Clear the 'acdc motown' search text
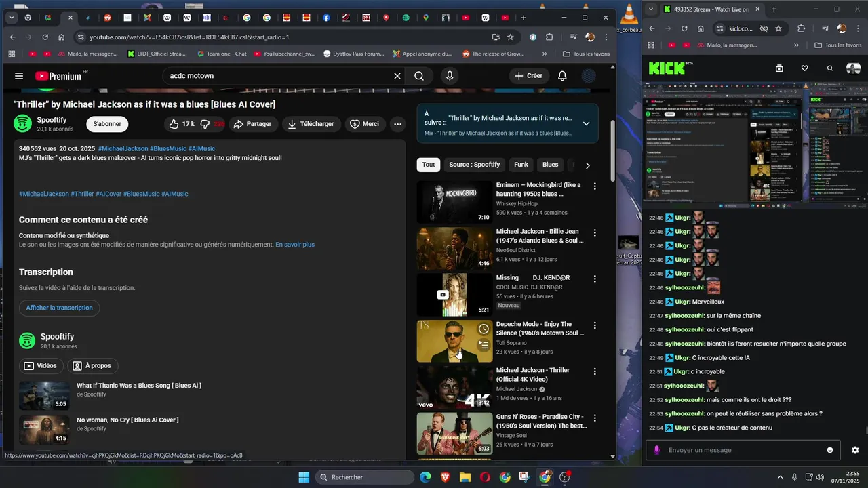Image resolution: width=868 pixels, height=488 pixels. 397,76
